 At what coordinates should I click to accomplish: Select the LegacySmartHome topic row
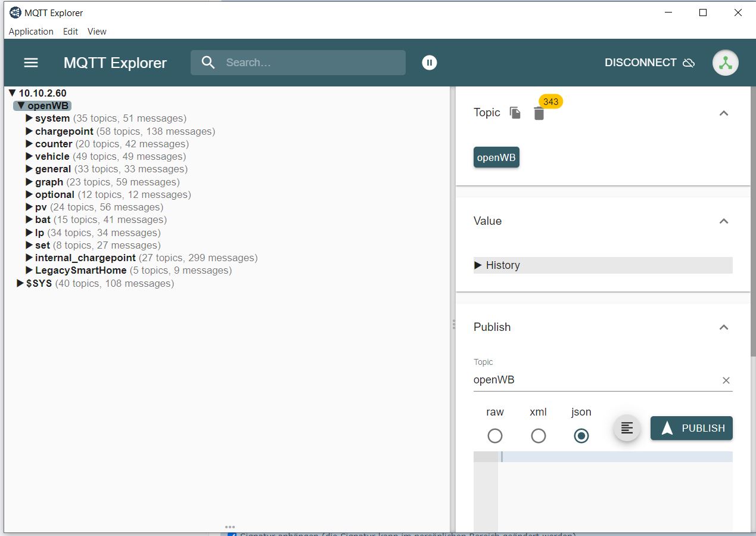[x=129, y=270]
